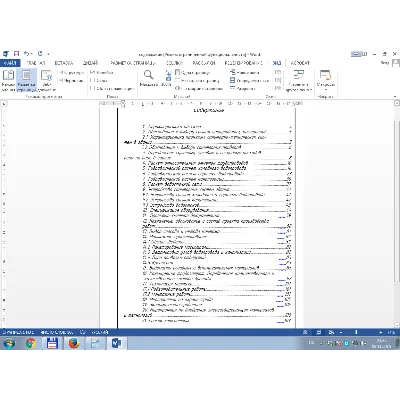Undo last action in Quick Access toolbar

[x=26, y=54]
